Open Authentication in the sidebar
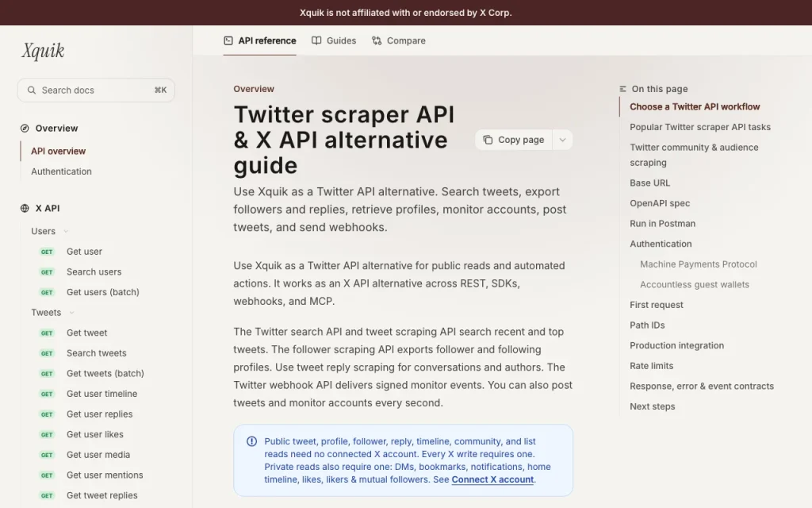This screenshot has width=812, height=508. pos(61,171)
